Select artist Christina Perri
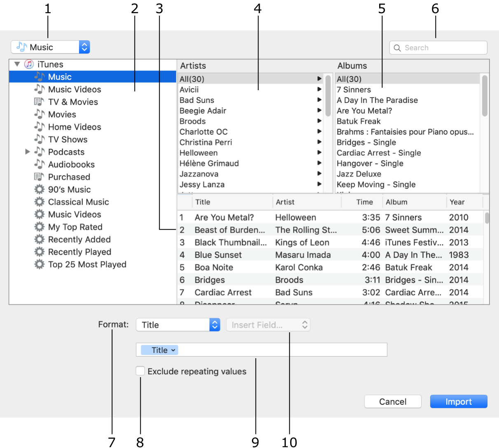Viewport: 499px width, 448px height. coord(251,142)
